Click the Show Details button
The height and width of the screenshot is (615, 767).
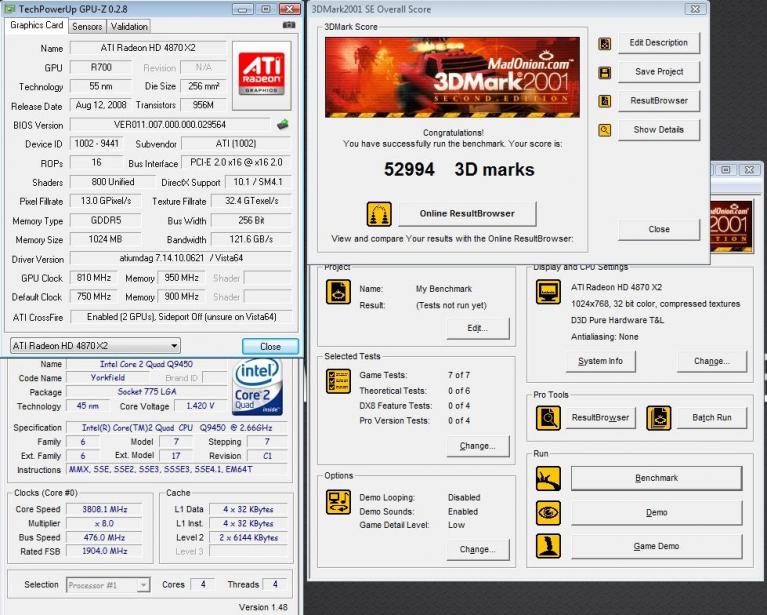pyautogui.click(x=658, y=130)
